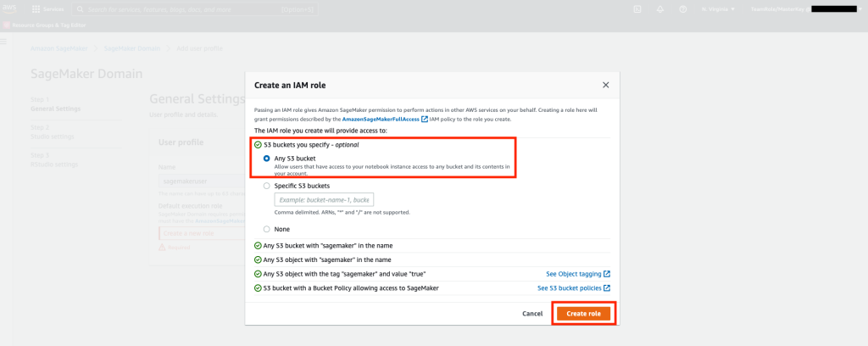Click the 'Add user profile' breadcrumb text
868x346 pixels.
click(199, 48)
